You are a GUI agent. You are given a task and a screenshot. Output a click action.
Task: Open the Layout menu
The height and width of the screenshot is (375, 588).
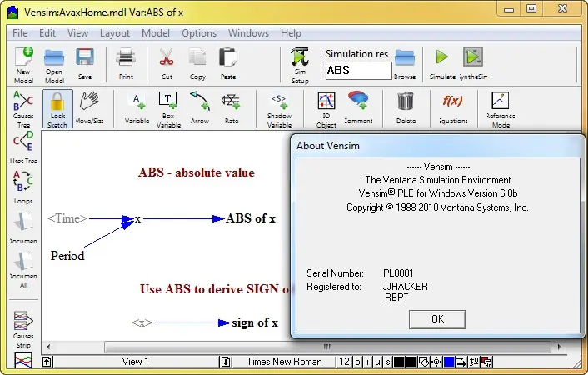tap(115, 33)
